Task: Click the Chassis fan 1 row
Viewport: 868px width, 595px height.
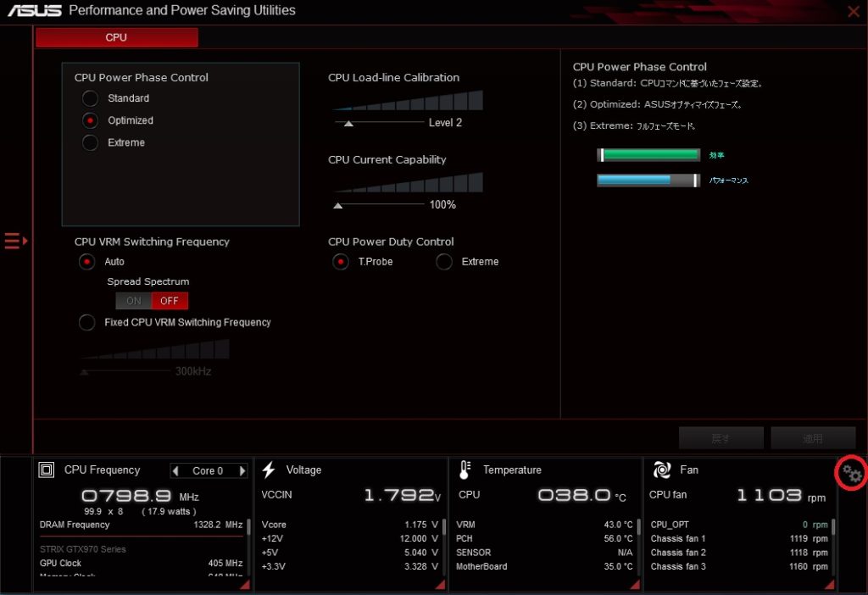Action: [x=739, y=538]
